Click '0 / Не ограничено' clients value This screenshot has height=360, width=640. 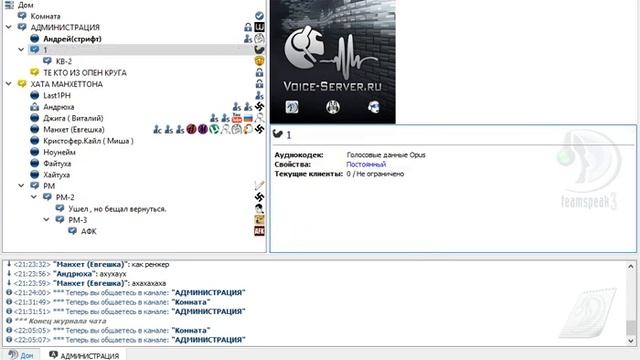click(x=375, y=174)
